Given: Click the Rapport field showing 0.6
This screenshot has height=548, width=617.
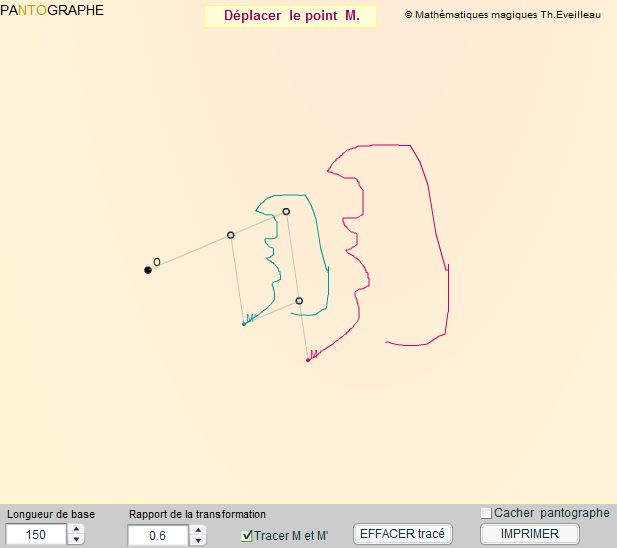Looking at the screenshot, I should coord(157,535).
